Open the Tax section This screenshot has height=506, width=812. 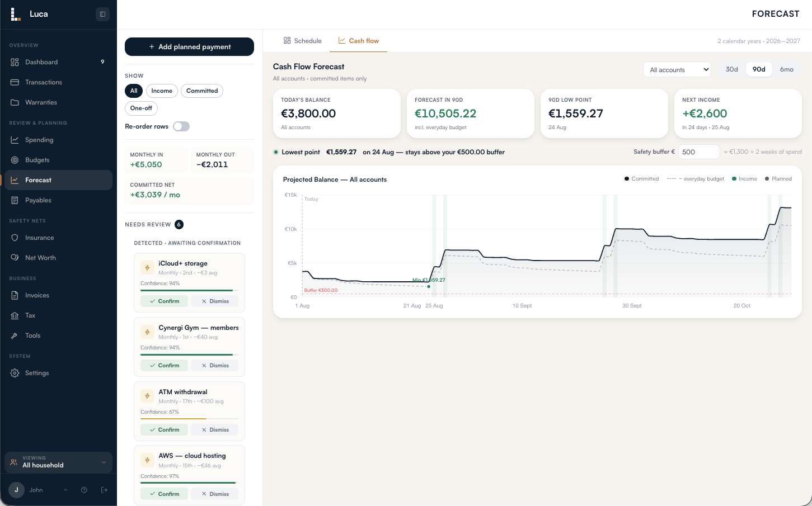58,315
